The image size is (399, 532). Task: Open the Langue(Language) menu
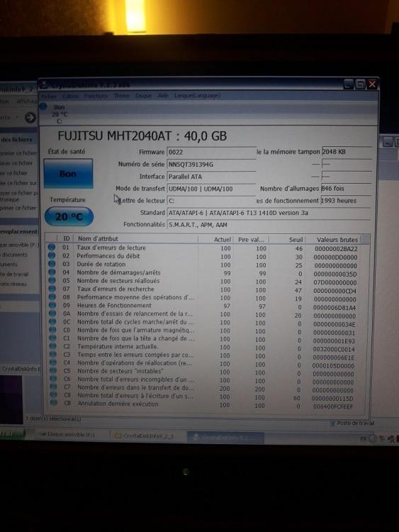point(197,96)
